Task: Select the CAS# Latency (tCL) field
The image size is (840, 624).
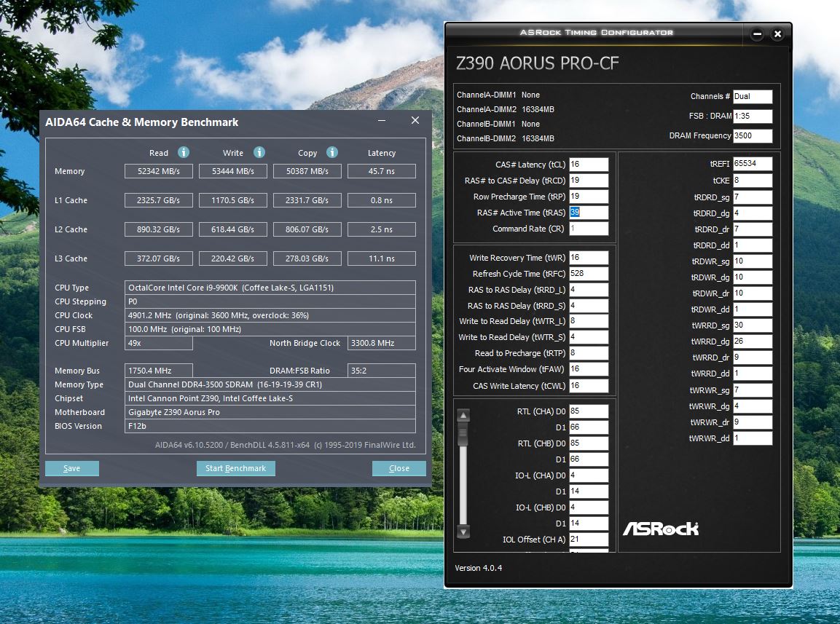Action: (589, 164)
